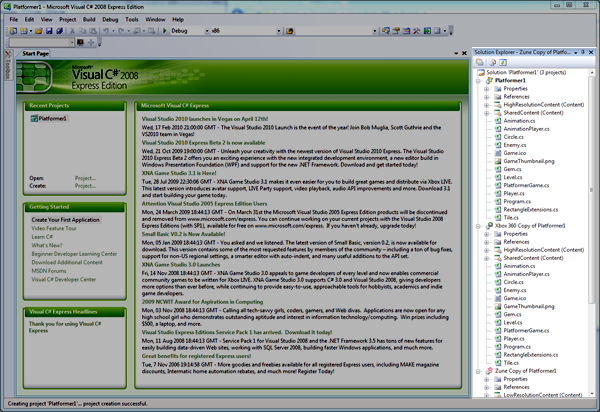The height and width of the screenshot is (412, 600).
Task: Click the Paste toolbar icon
Action: point(93,31)
